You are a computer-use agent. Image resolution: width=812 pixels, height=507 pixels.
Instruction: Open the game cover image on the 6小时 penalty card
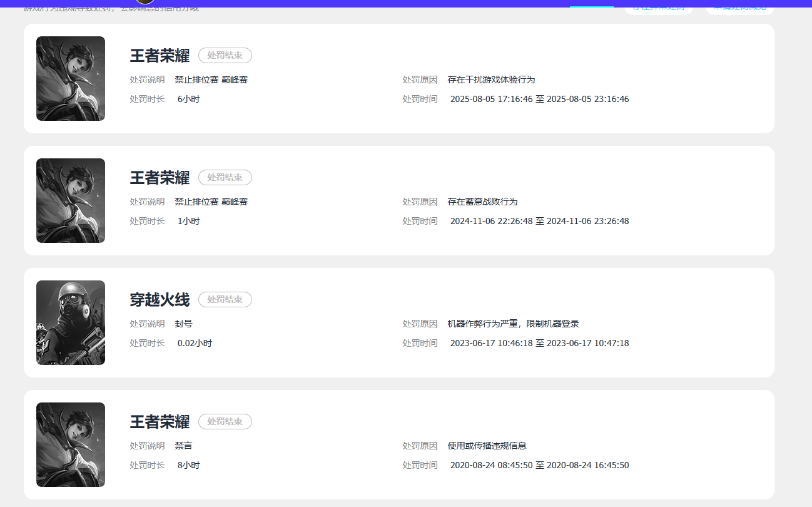(x=71, y=78)
